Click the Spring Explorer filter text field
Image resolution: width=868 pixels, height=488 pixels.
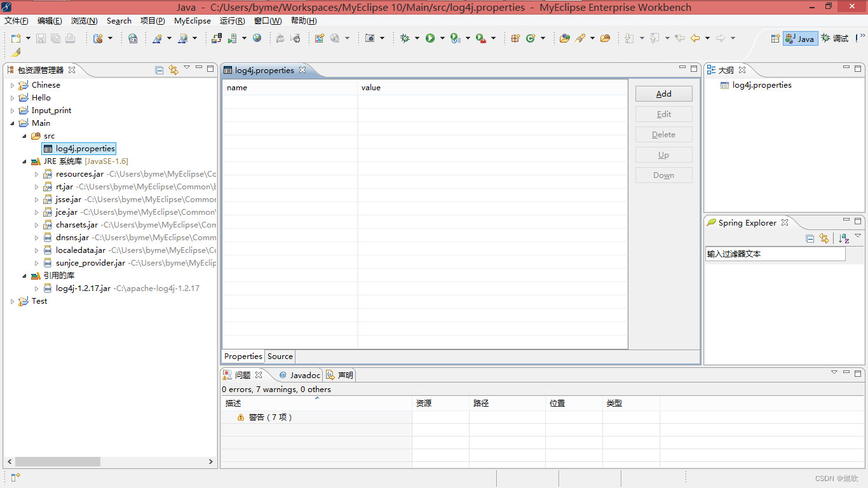(775, 254)
